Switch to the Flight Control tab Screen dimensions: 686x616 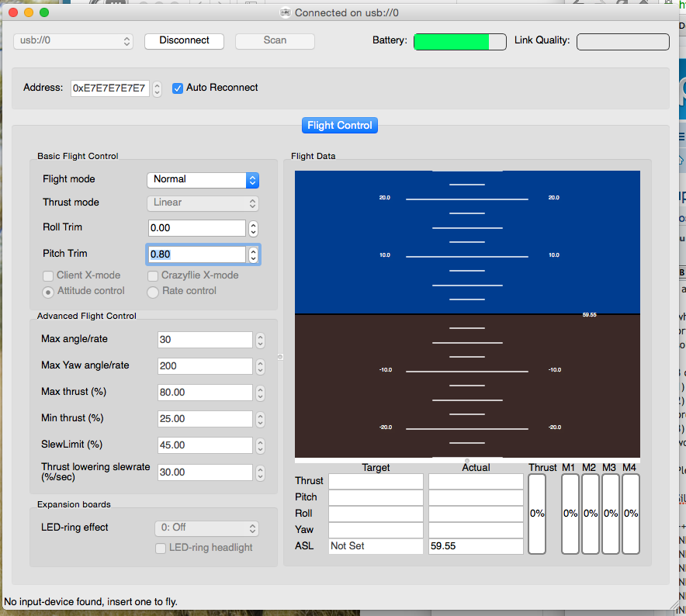point(339,125)
